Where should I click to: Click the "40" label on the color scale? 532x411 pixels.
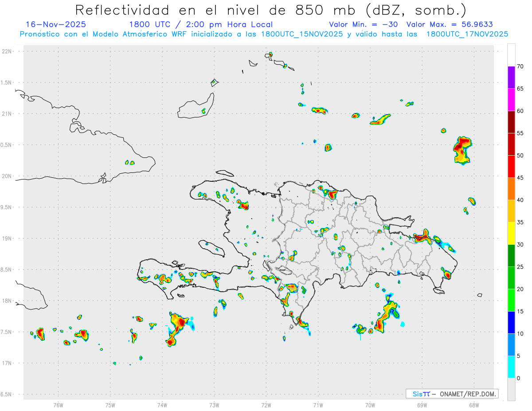click(x=520, y=200)
